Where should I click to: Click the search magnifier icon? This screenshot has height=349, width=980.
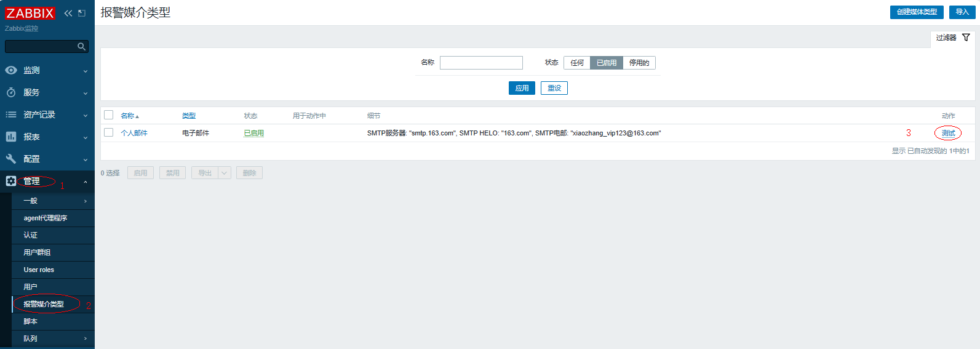[81, 46]
